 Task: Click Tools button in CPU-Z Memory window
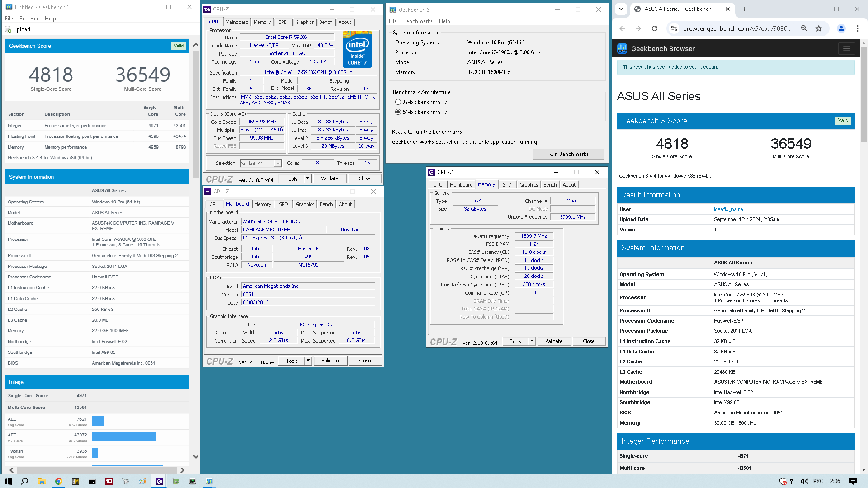[515, 341]
